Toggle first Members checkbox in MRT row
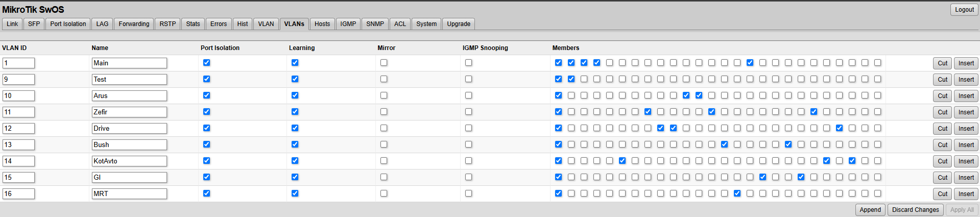The width and height of the screenshot is (980, 217). coord(558,194)
